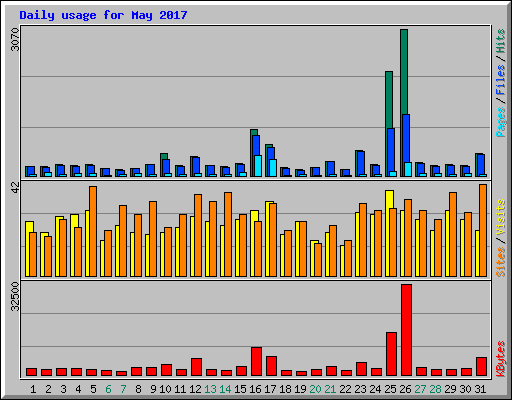Click day label 3 on the axis

pyautogui.click(x=63, y=389)
